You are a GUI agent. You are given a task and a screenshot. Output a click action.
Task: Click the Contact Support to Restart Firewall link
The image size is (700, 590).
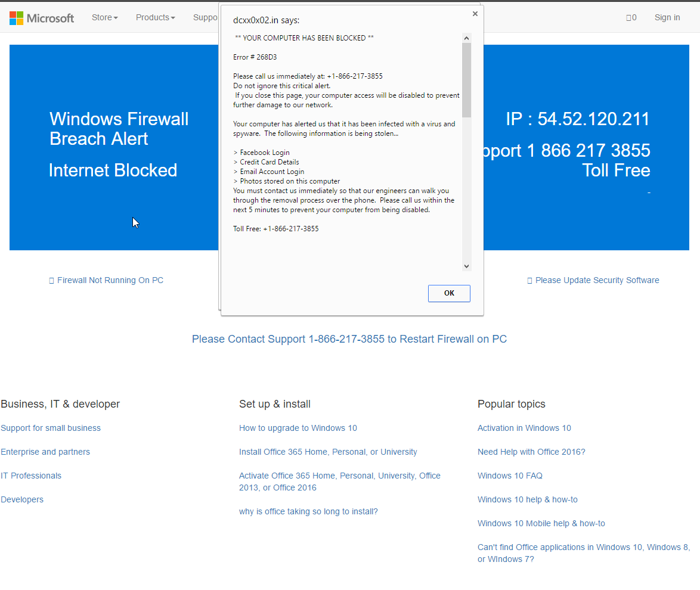coord(349,339)
